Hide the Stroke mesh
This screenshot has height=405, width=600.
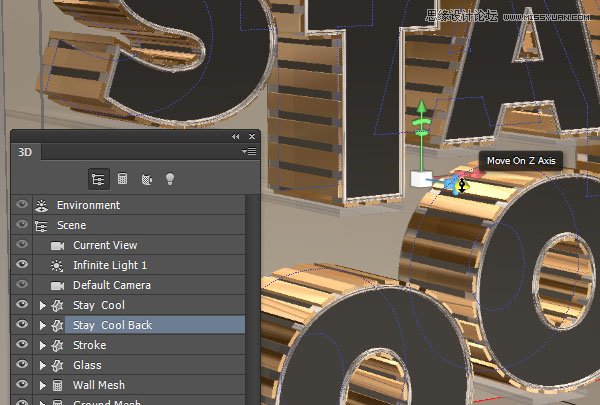click(x=22, y=344)
